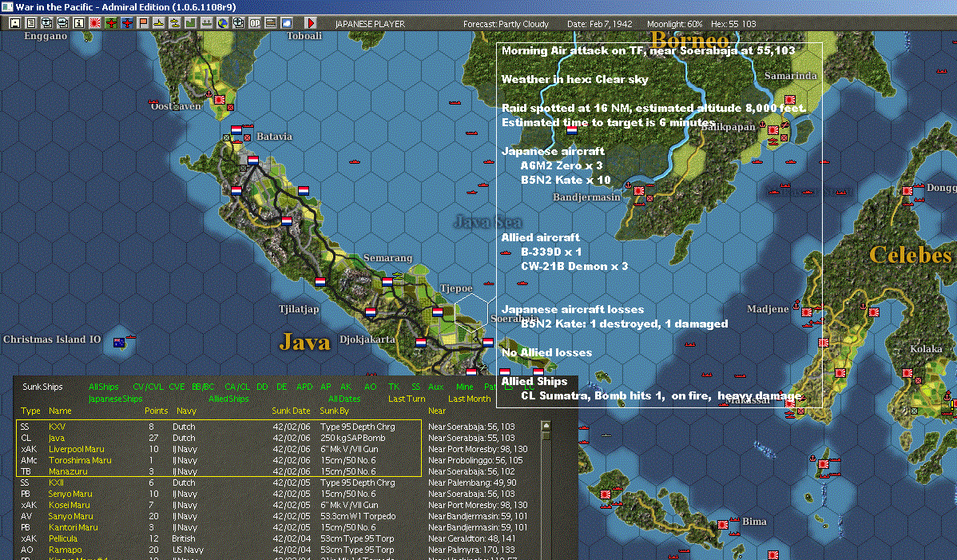The image size is (957, 560).
Task: Select the Last Month date filter
Action: pos(470,399)
